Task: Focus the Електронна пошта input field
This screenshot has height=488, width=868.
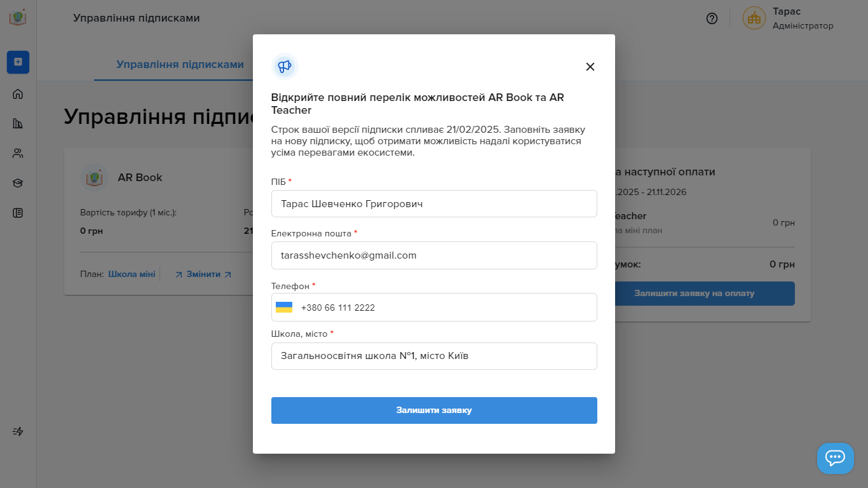Action: click(434, 255)
